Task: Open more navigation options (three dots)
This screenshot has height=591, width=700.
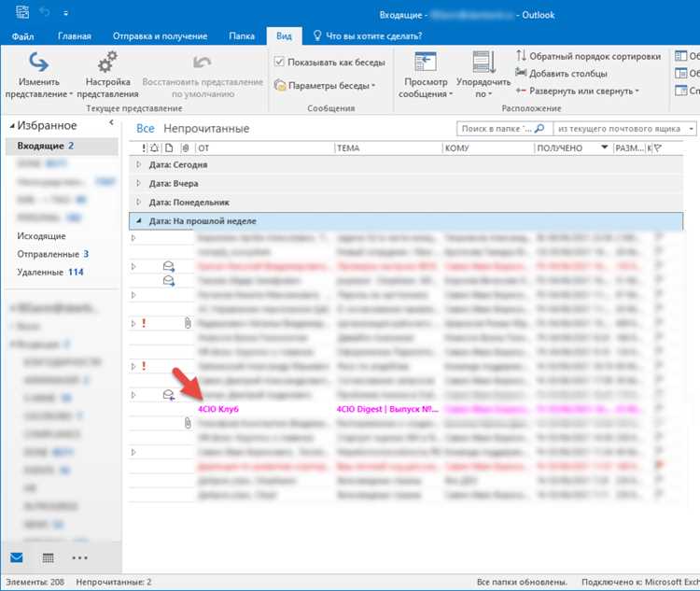Action: (79, 557)
